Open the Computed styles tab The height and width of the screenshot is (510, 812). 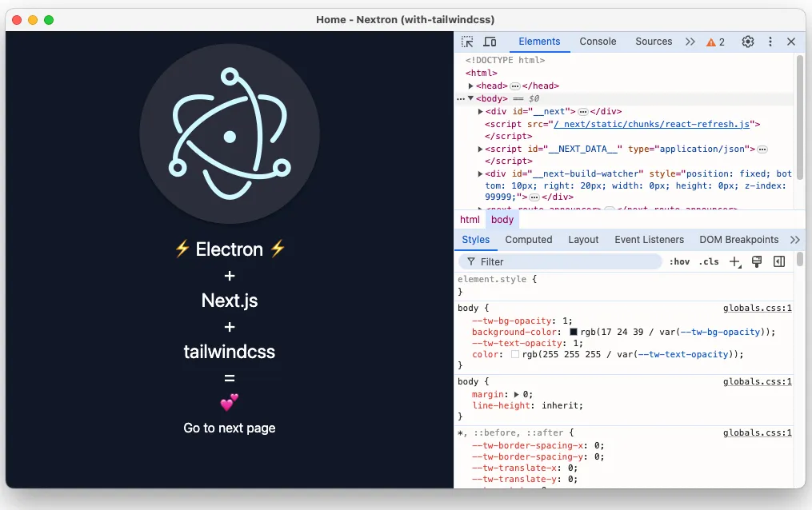(x=528, y=239)
